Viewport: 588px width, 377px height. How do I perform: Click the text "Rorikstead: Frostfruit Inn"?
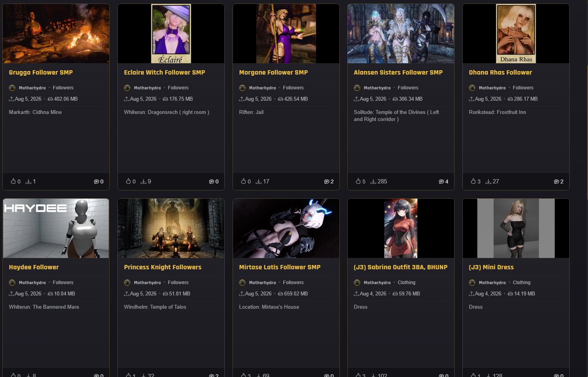(x=497, y=112)
